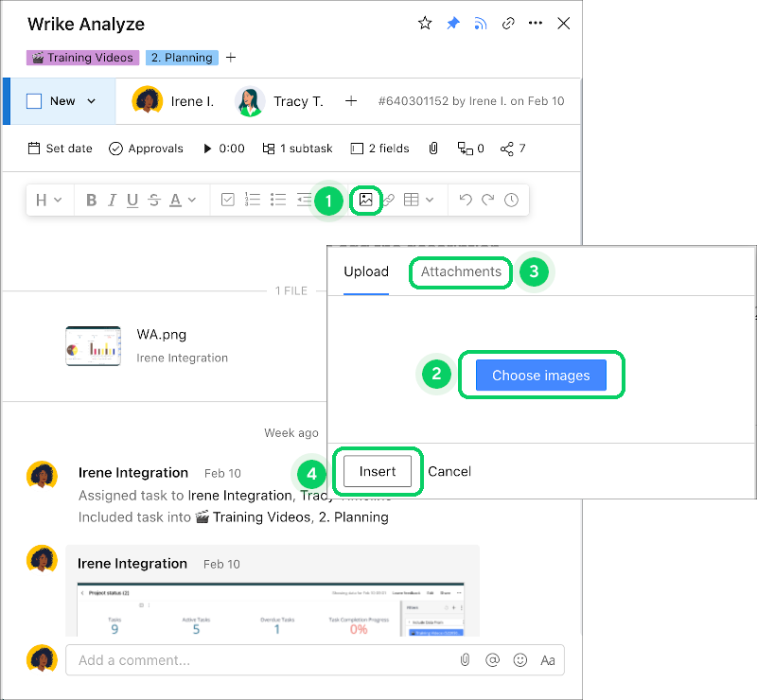
Task: Attach a file to comment via paperclip
Action: 465,660
